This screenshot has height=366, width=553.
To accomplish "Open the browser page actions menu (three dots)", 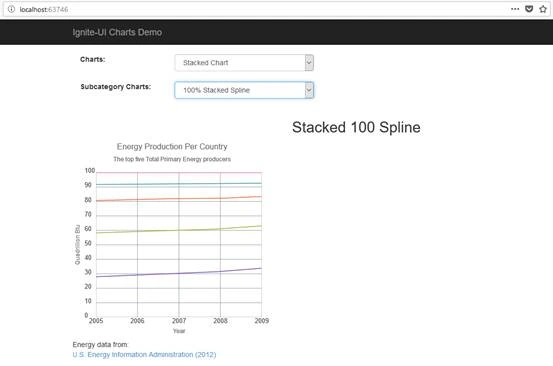I will (x=515, y=9).
